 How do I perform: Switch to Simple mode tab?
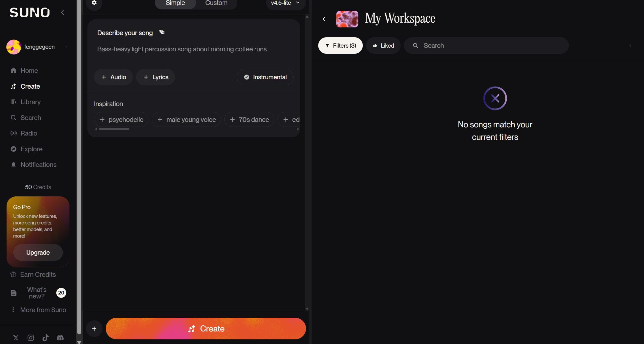[175, 3]
